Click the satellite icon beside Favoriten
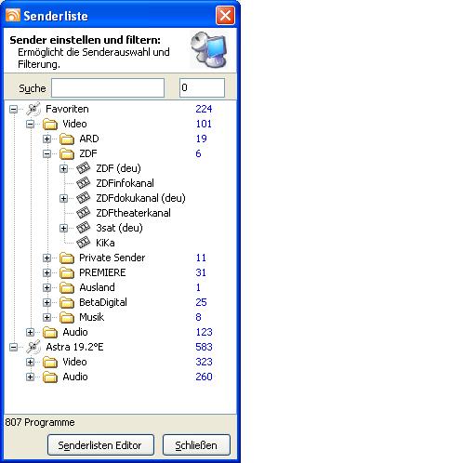 click(33, 109)
